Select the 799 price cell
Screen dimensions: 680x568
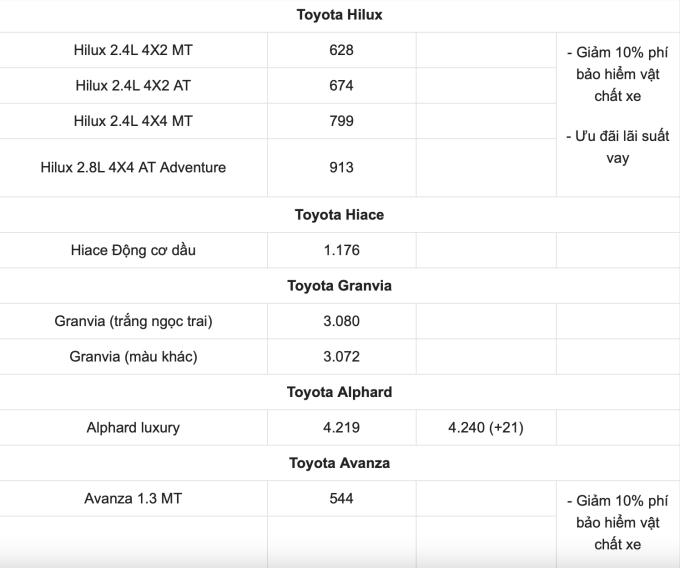click(x=341, y=121)
